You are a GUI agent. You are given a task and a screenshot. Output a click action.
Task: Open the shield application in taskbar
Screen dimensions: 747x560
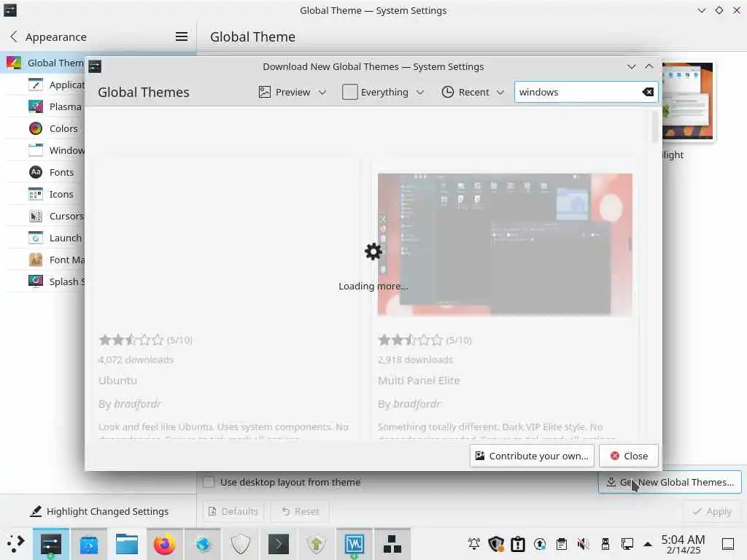click(x=241, y=544)
